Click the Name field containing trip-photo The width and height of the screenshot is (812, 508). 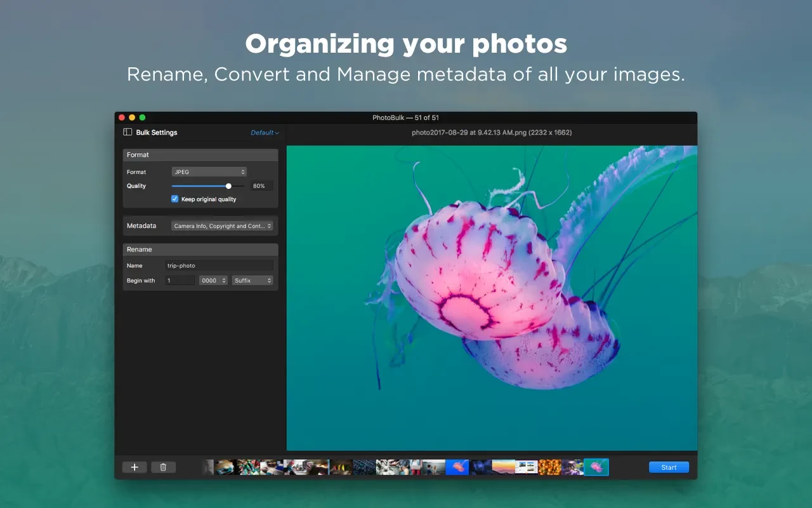[x=219, y=265]
